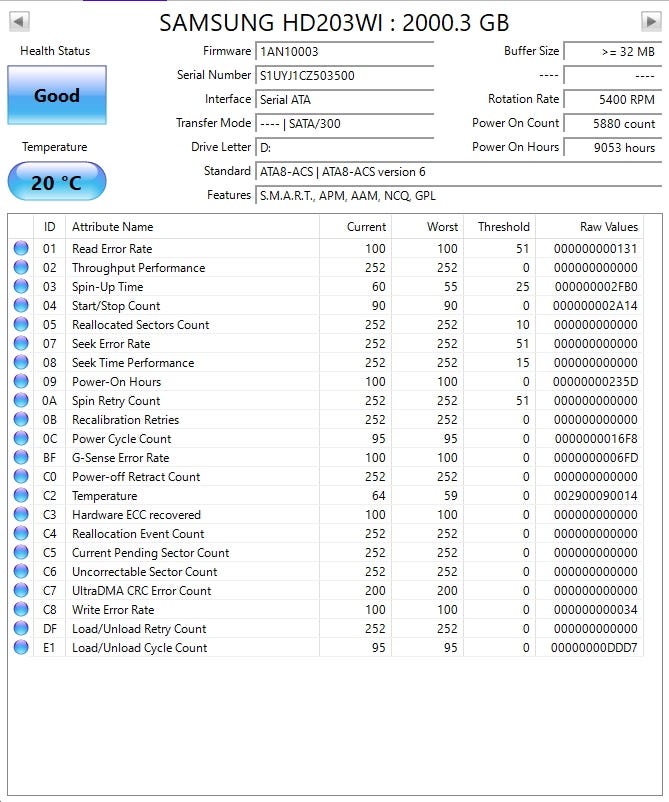
Task: Click the status icon for Write Error Rate
Action: click(x=21, y=609)
